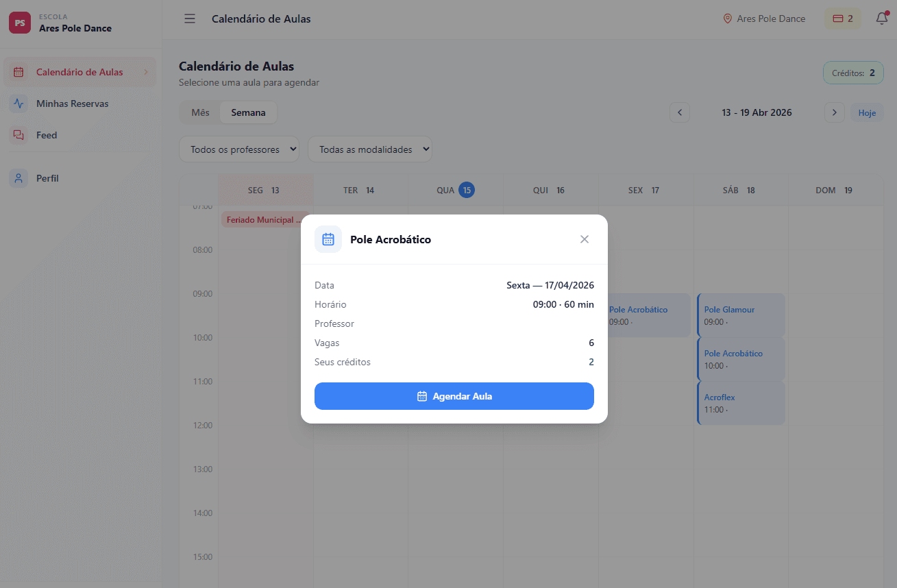Close the Pole Acrobático dialog
The height and width of the screenshot is (588, 897).
click(585, 239)
